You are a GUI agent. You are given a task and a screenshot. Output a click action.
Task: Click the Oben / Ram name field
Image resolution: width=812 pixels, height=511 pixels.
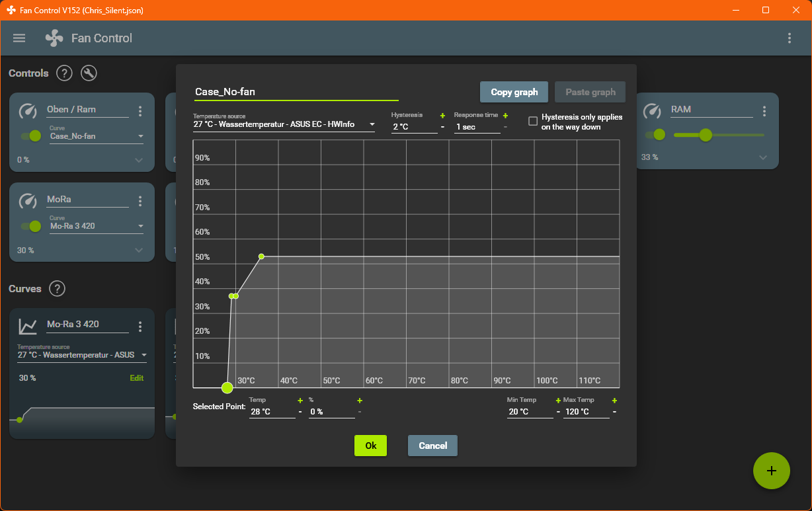(x=87, y=110)
